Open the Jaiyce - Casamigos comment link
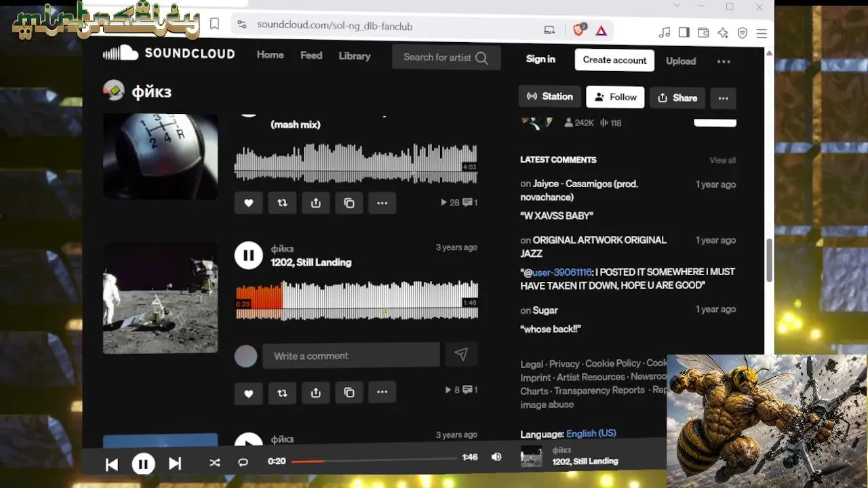This screenshot has height=488, width=868. (579, 190)
